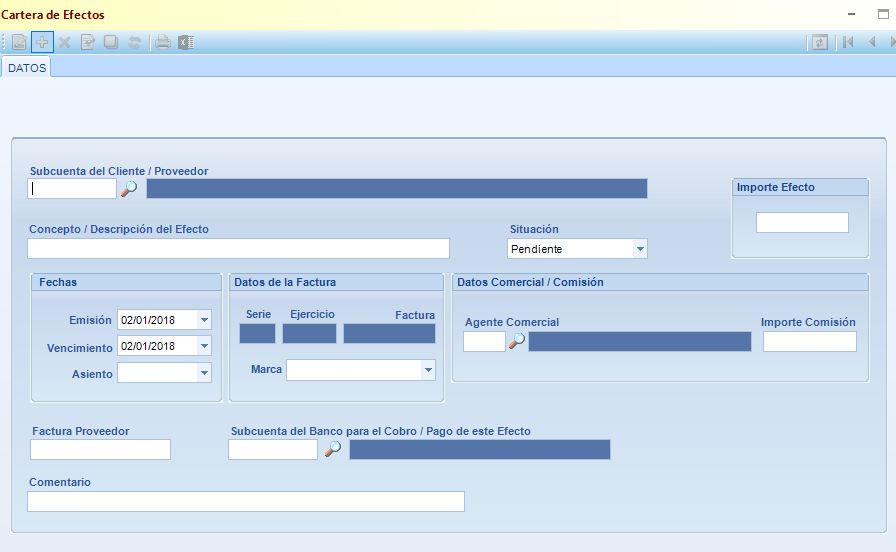Viewport: 896px width, 552px height.
Task: Click the delete X toolbar icon
Action: pos(65,42)
